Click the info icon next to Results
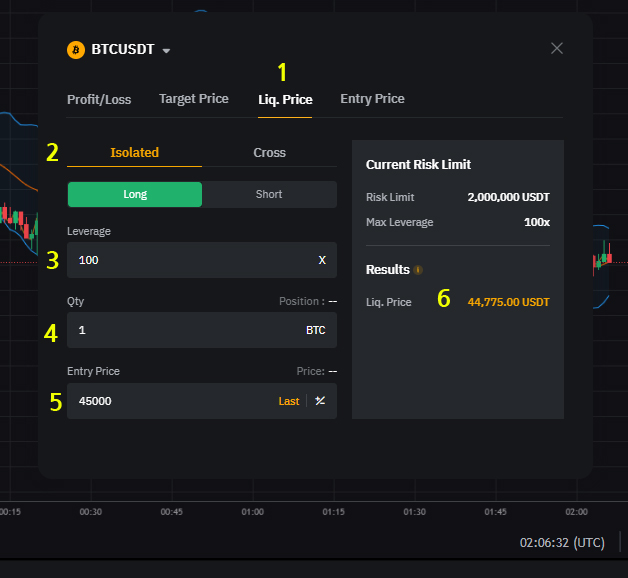The width and height of the screenshot is (628, 578). [418, 270]
